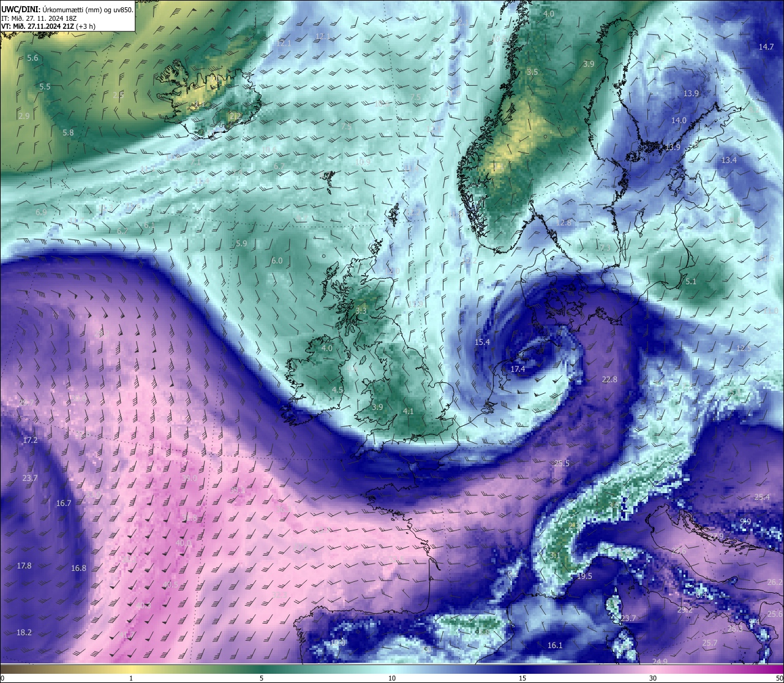Screen dimensions: 784x683
Task: Click the 25.6 value label
Action: coord(775,614)
